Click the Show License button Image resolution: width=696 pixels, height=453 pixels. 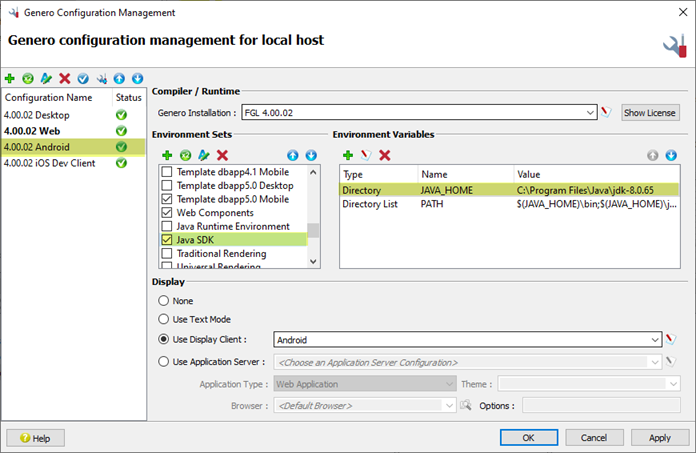tap(650, 113)
